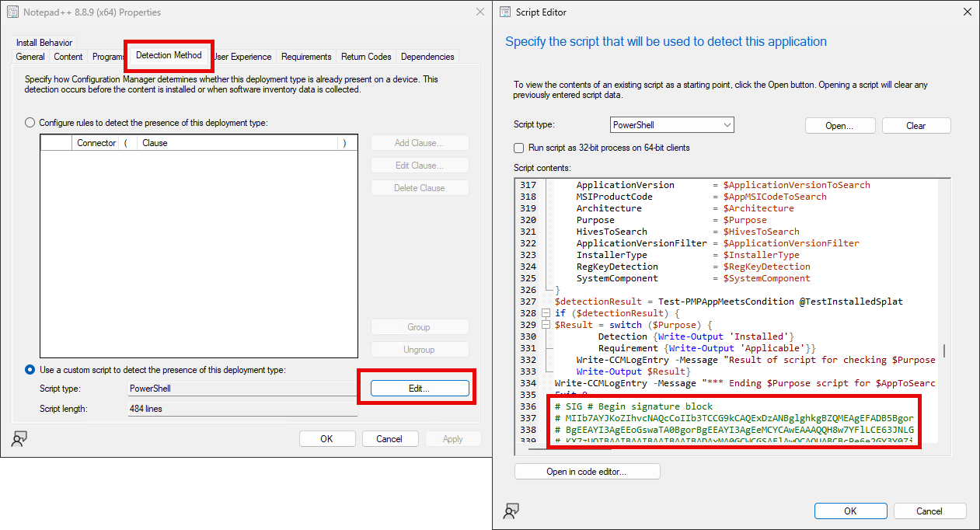980x530 pixels.
Task: Clear the script contents with the Clear button
Action: 915,124
